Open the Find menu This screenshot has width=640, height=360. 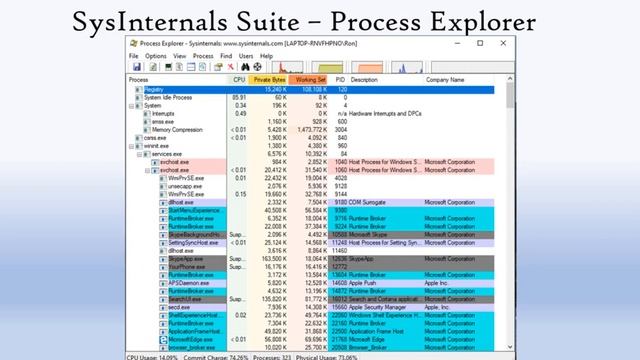226,56
